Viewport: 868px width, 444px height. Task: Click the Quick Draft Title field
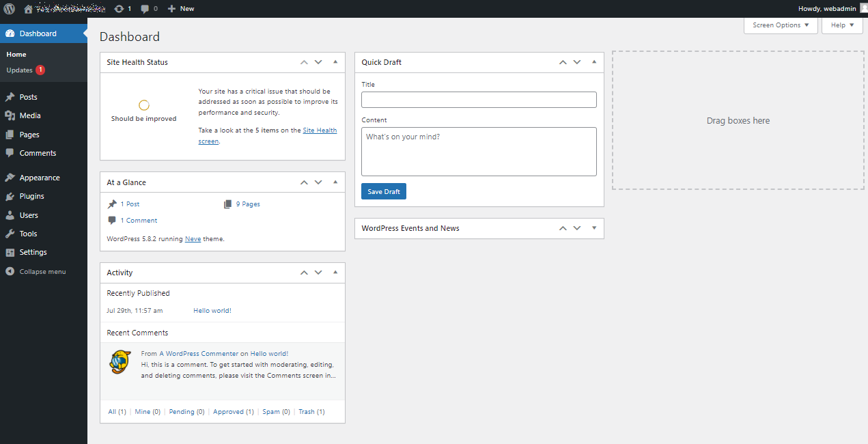click(x=478, y=100)
